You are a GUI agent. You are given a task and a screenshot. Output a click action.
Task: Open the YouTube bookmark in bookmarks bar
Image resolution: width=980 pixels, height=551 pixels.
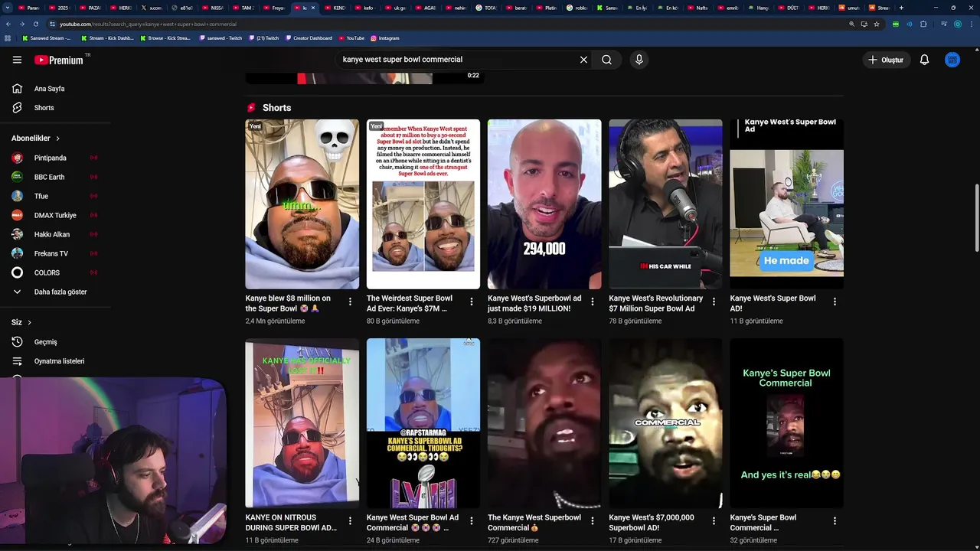[x=351, y=37]
